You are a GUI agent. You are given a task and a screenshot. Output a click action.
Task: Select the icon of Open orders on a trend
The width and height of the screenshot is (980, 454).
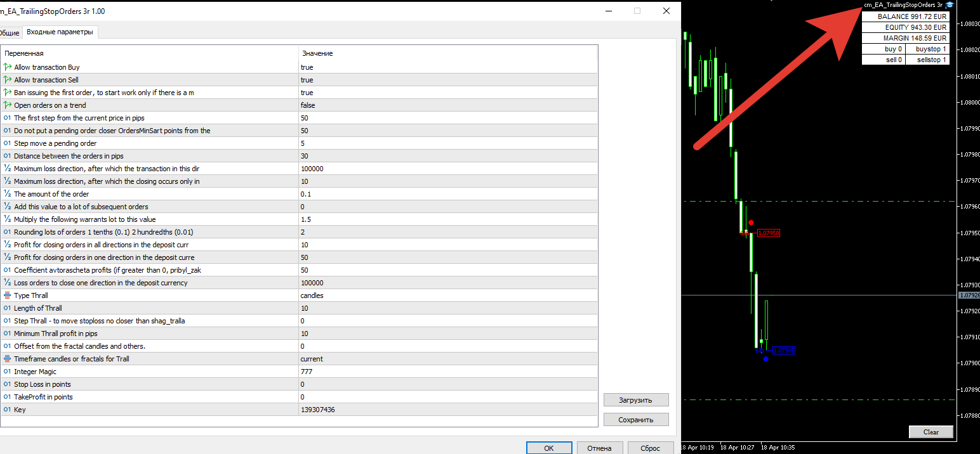coord(8,105)
